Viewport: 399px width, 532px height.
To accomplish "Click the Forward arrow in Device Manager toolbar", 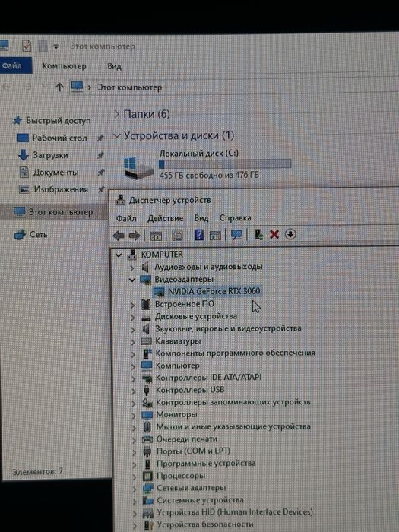I will coord(135,235).
